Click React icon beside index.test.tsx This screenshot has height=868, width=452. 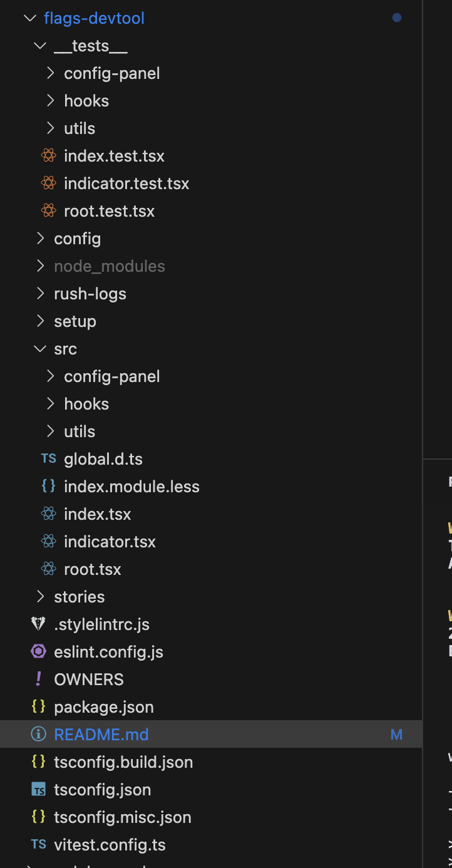coord(48,156)
